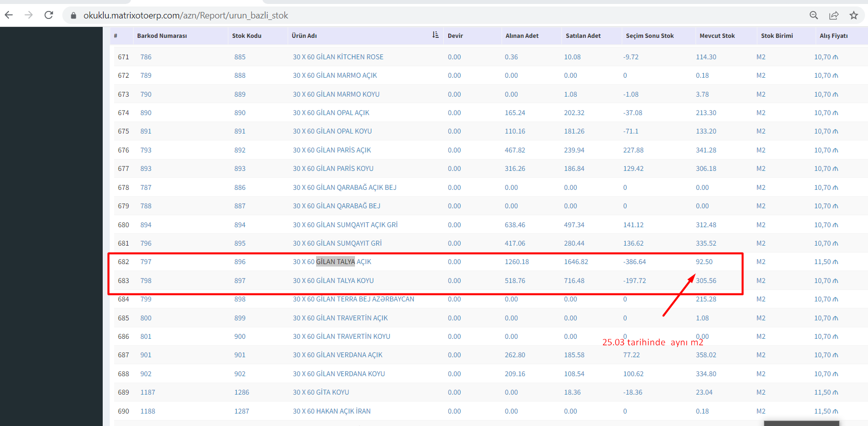Sort by Barkod Numarası column header
The image size is (868, 426).
[x=162, y=36]
